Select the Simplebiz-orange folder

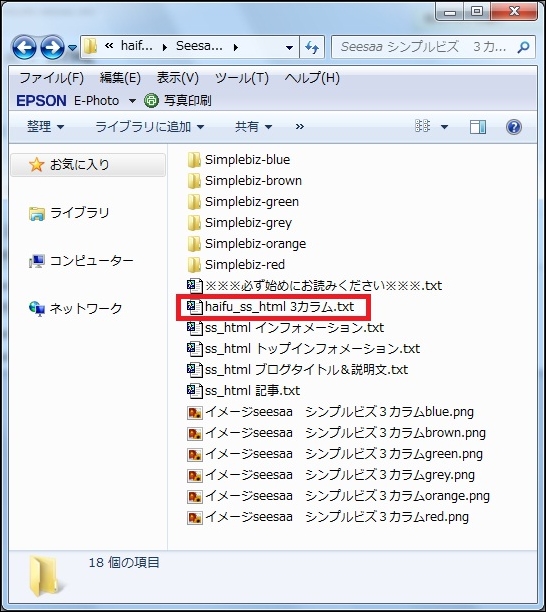click(247, 244)
